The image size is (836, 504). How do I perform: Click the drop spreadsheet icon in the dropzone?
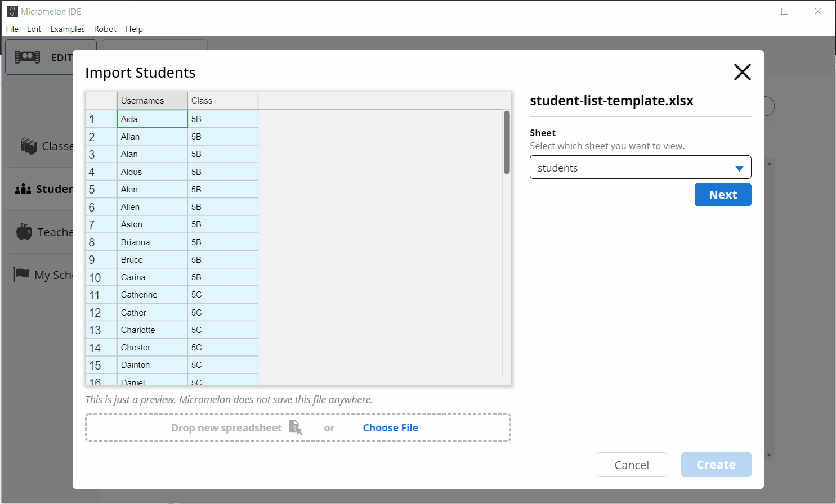click(x=297, y=427)
